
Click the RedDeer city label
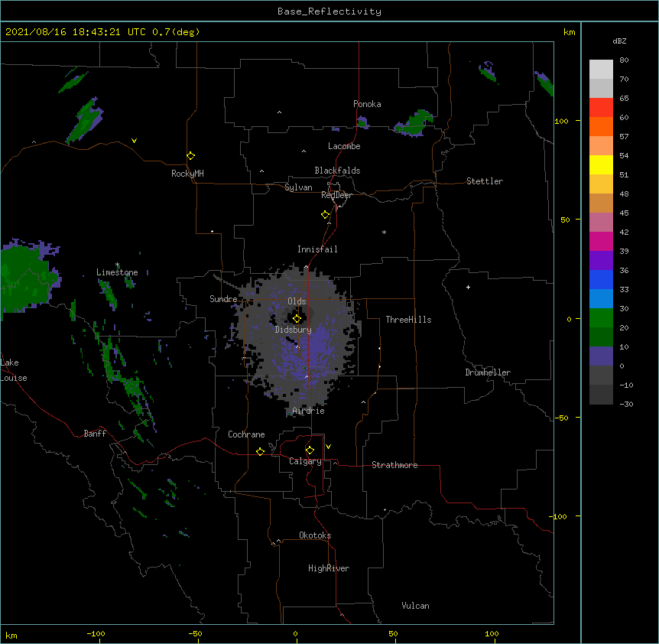[x=336, y=195]
